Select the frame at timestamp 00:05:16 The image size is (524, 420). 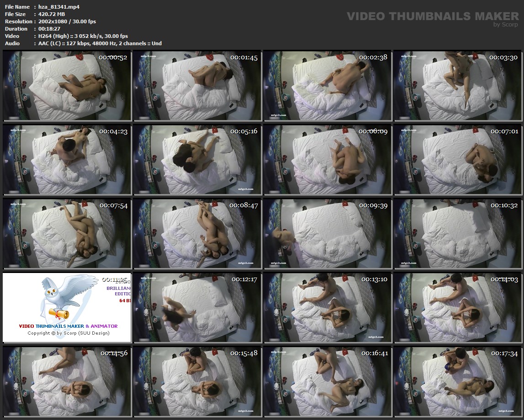(x=197, y=159)
